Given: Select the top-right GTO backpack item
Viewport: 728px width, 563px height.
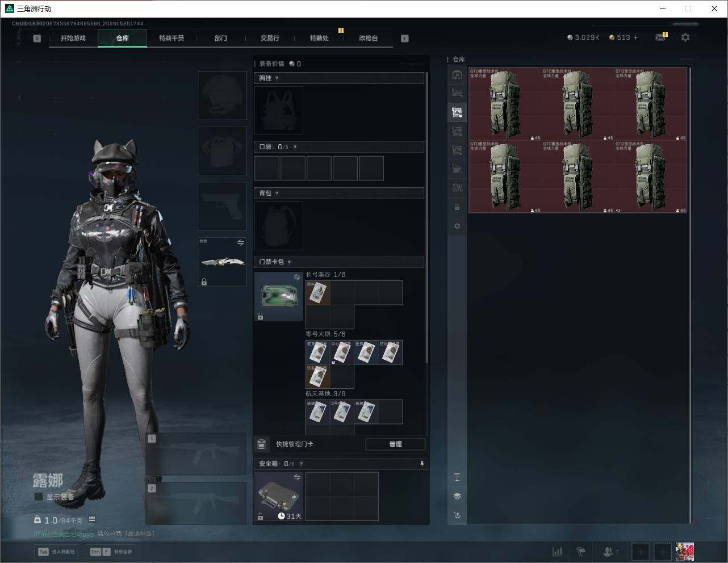Looking at the screenshot, I should tap(650, 104).
